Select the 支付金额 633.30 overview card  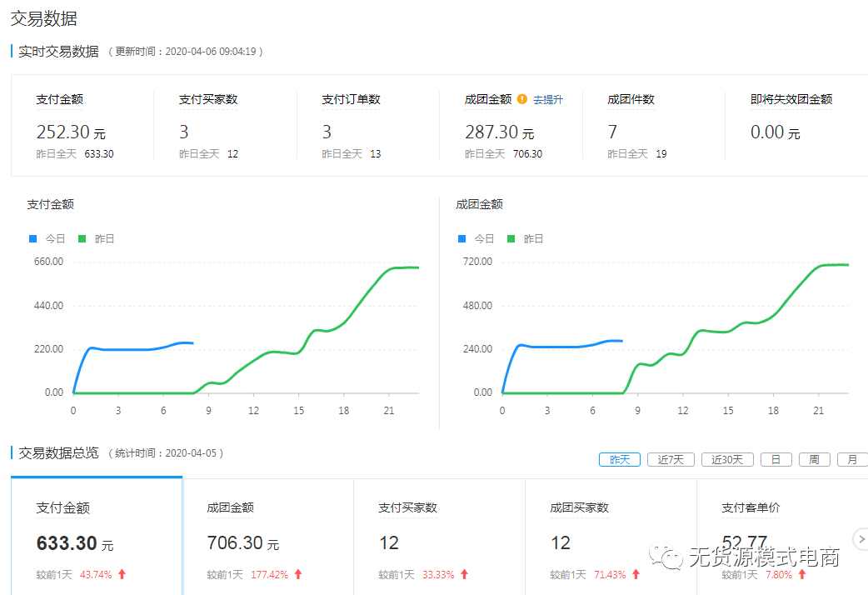(97, 537)
